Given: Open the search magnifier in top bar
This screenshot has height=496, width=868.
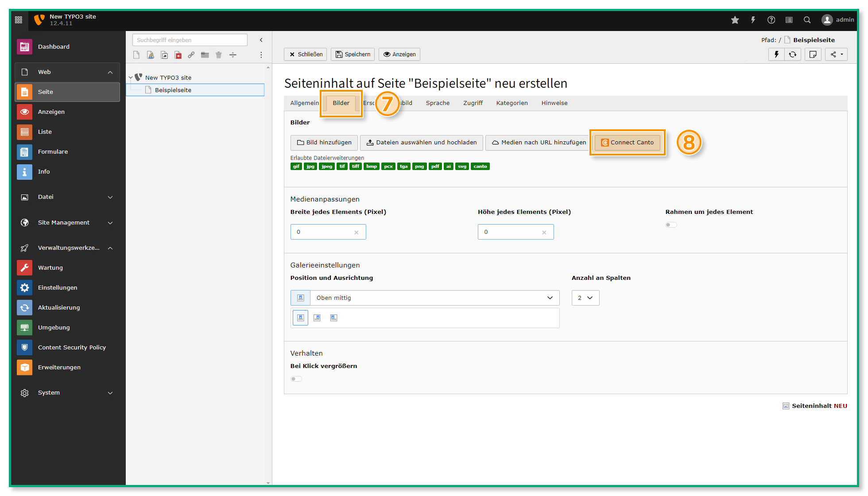Looking at the screenshot, I should coord(807,20).
